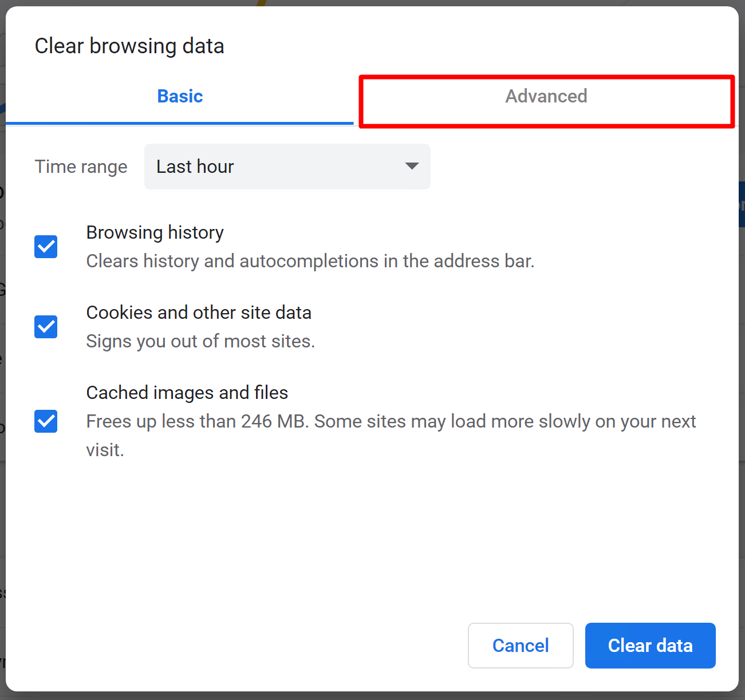This screenshot has height=700, width=745.
Task: Click the blue Clear data action
Action: [650, 645]
